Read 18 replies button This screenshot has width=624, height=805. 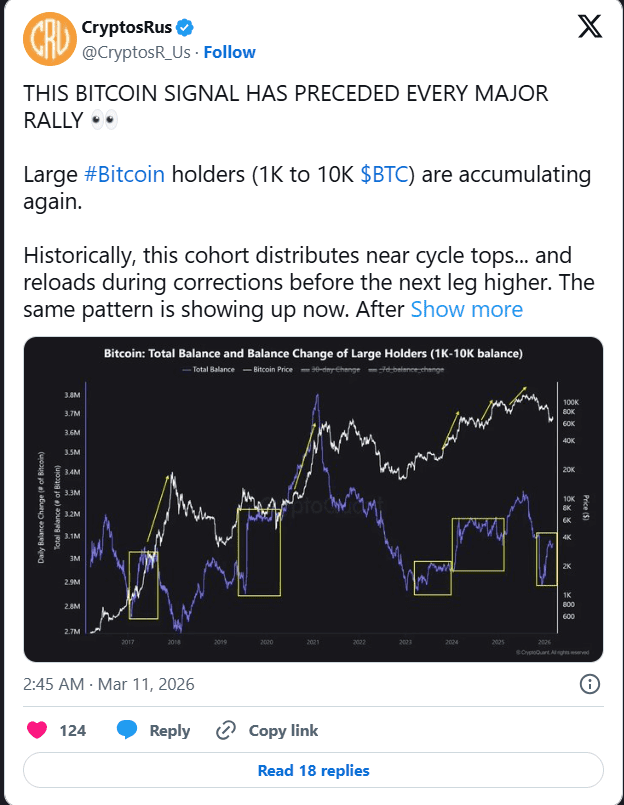coord(313,770)
